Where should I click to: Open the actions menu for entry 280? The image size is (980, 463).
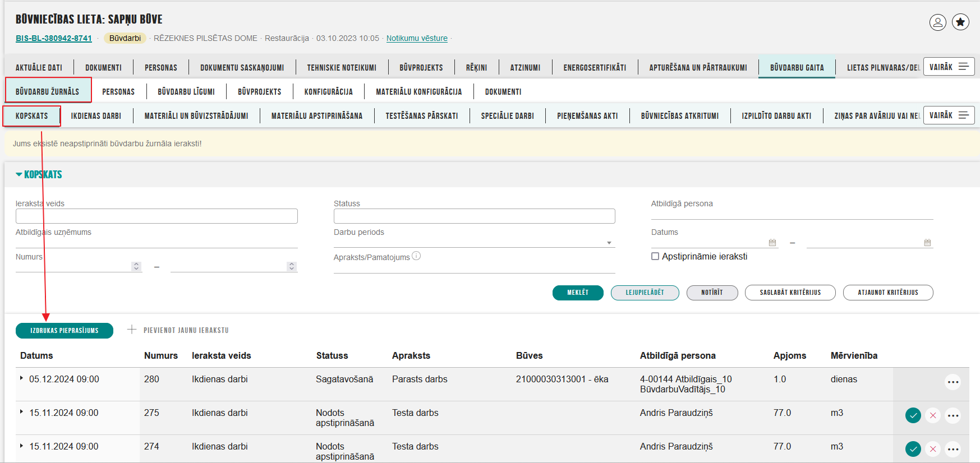pos(953,383)
